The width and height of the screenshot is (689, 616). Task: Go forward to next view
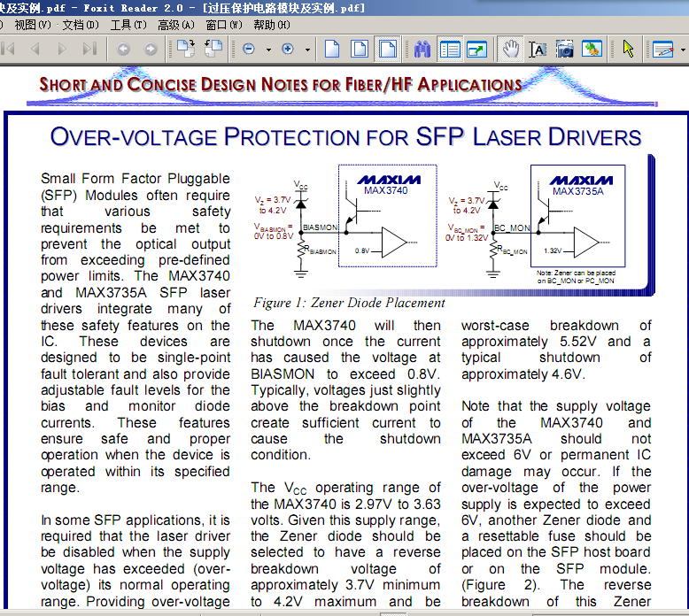151,49
